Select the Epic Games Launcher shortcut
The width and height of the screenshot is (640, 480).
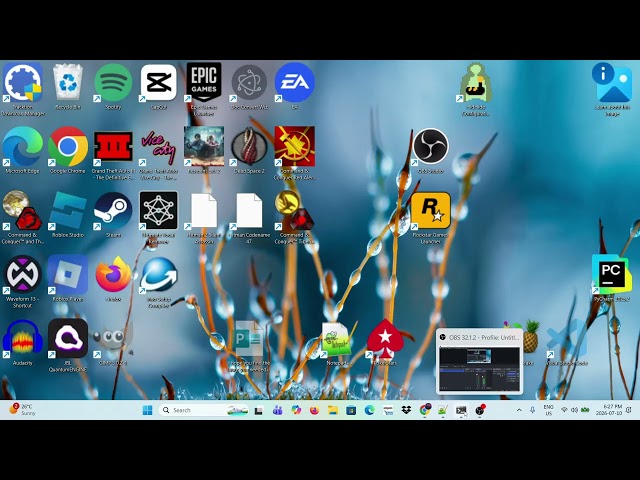click(204, 83)
